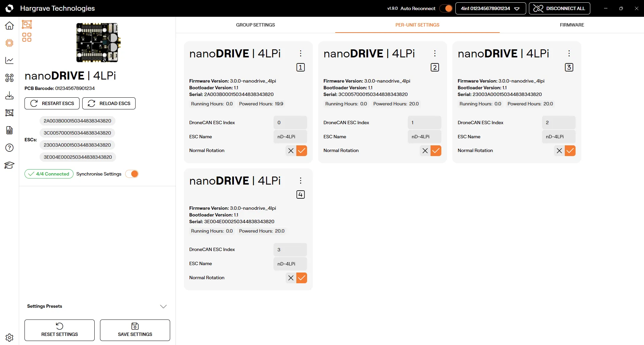Select the grid view icon
This screenshot has height=345, width=644.
27,37
